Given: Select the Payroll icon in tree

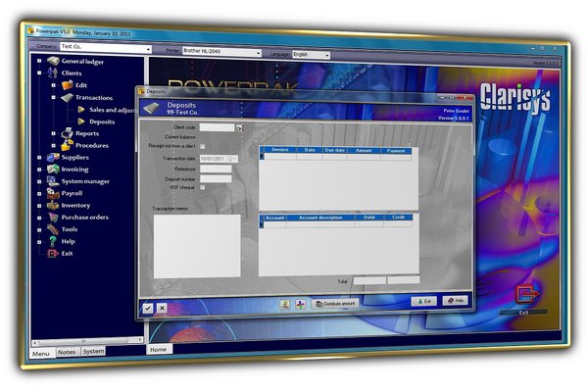Looking at the screenshot, I should 53,193.
